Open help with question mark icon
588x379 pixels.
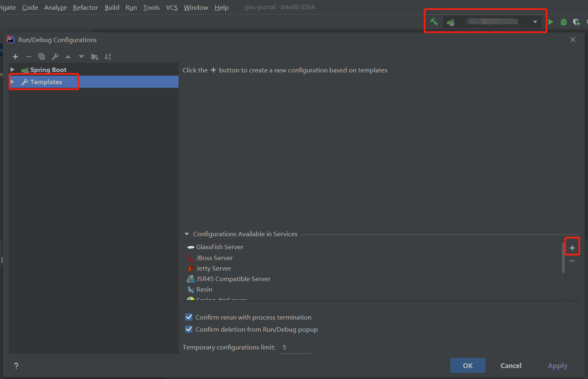pos(16,366)
